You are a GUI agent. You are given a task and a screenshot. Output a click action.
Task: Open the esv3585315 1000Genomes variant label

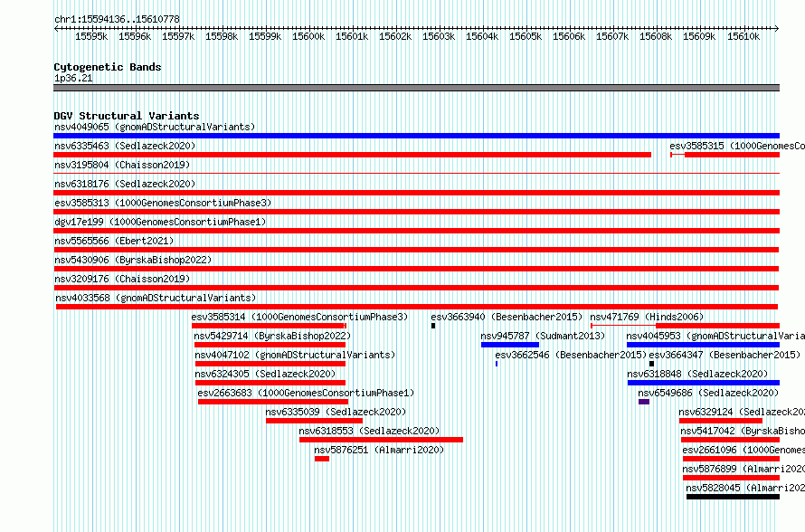737,146
